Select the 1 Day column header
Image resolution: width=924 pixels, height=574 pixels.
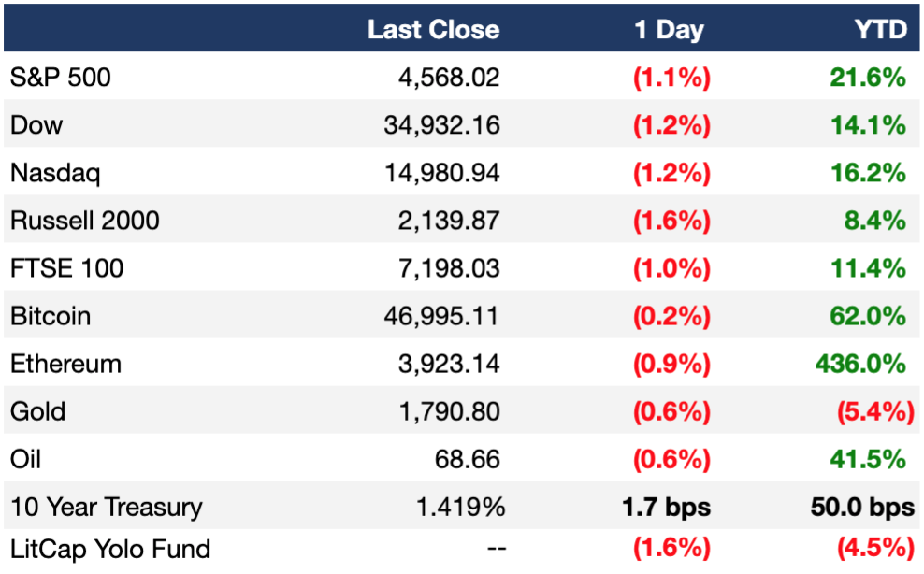tap(669, 30)
